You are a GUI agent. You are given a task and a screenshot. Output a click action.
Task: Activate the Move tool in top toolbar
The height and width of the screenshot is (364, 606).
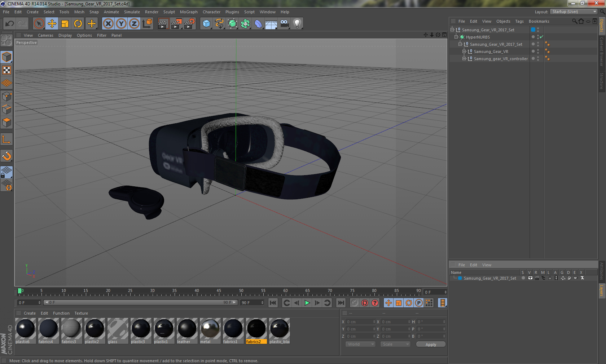pyautogui.click(x=52, y=24)
